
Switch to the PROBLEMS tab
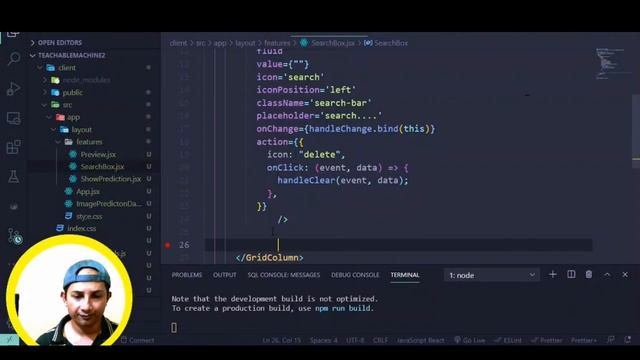click(187, 275)
